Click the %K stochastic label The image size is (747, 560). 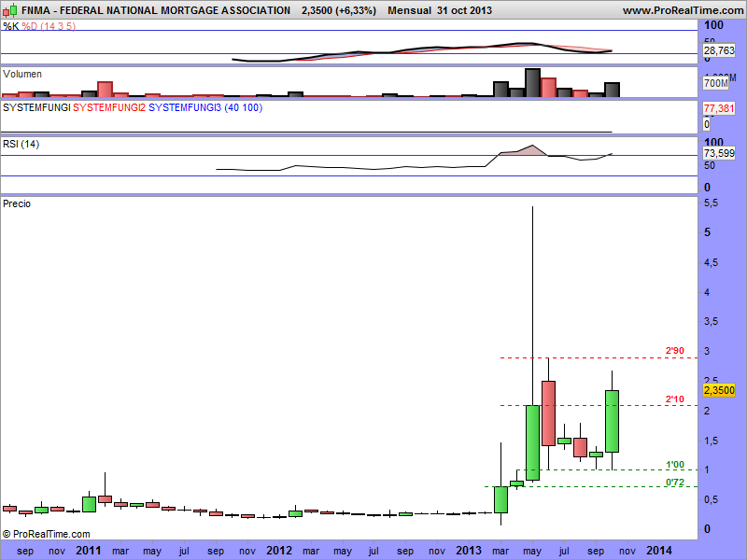[10, 26]
